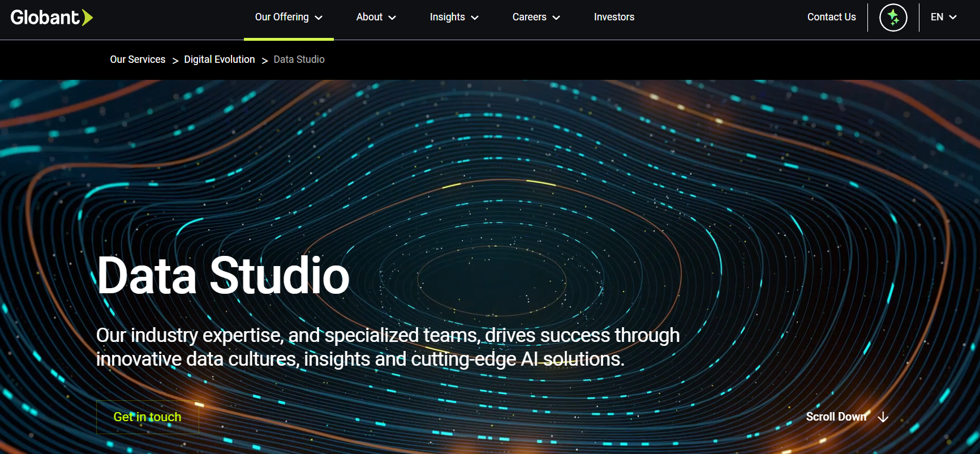
Task: Open the About menu
Action: point(376,17)
